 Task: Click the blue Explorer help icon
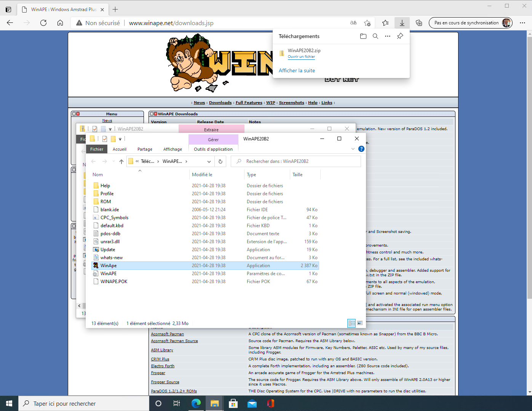point(361,149)
